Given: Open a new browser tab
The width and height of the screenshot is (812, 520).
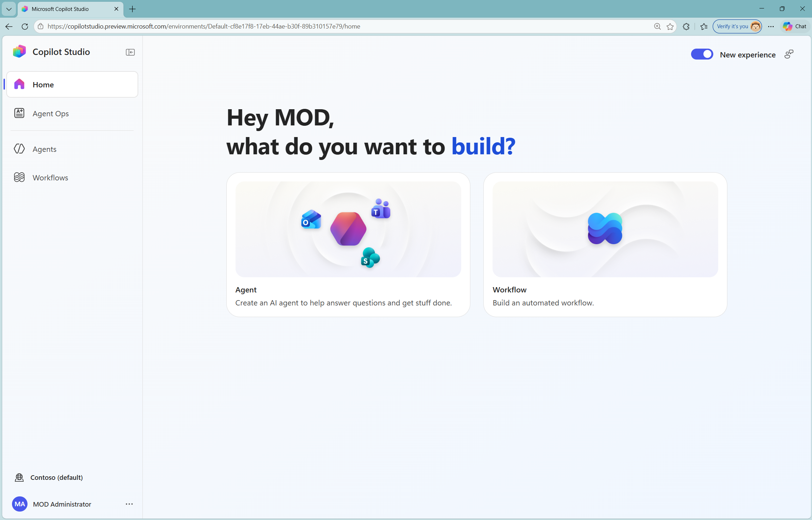Looking at the screenshot, I should [x=133, y=9].
